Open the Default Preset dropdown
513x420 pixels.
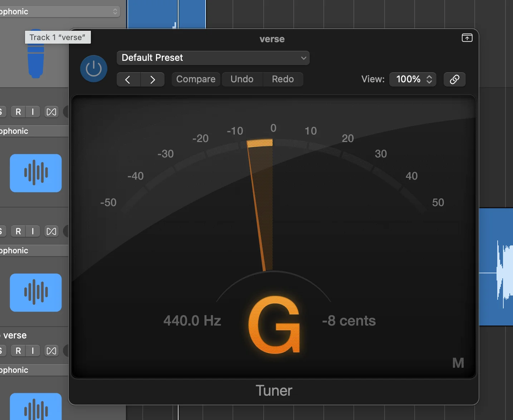[x=213, y=58]
